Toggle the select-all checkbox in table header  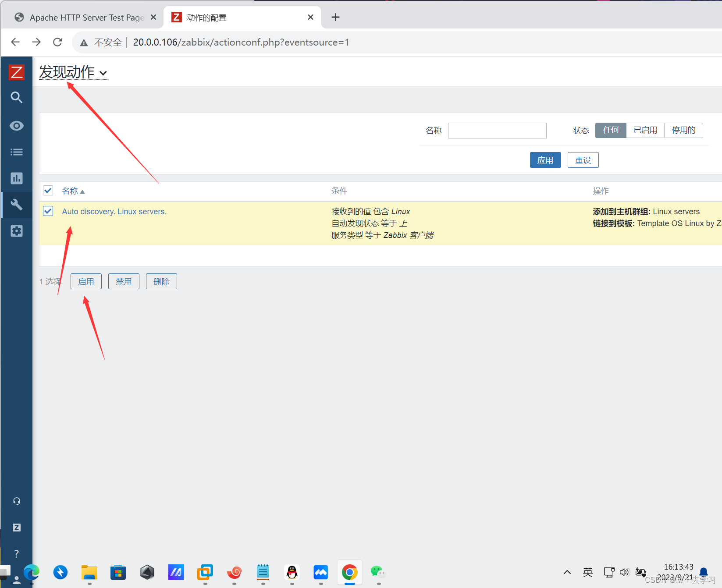pyautogui.click(x=48, y=191)
